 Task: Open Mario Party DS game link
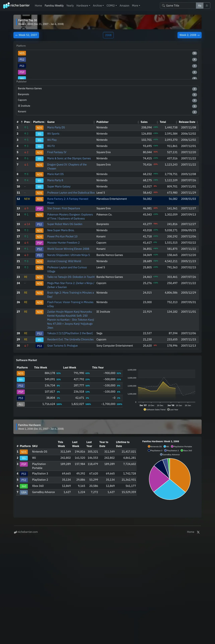coord(56,128)
